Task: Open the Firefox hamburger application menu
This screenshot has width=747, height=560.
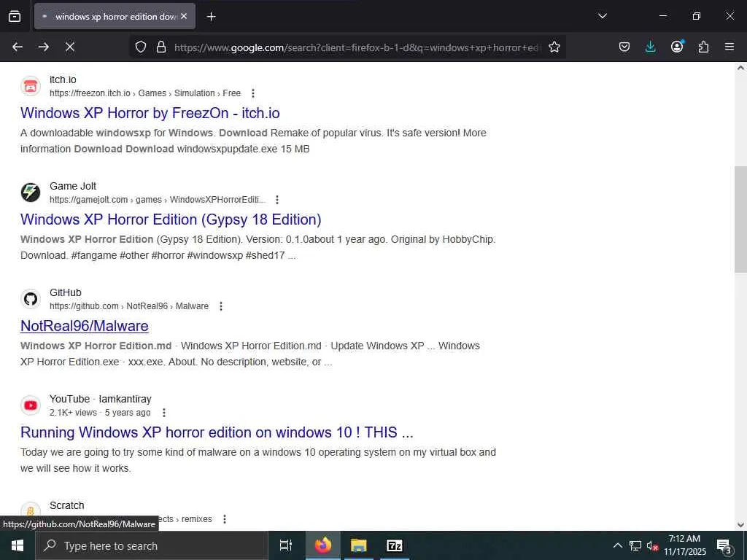Action: [x=729, y=47]
